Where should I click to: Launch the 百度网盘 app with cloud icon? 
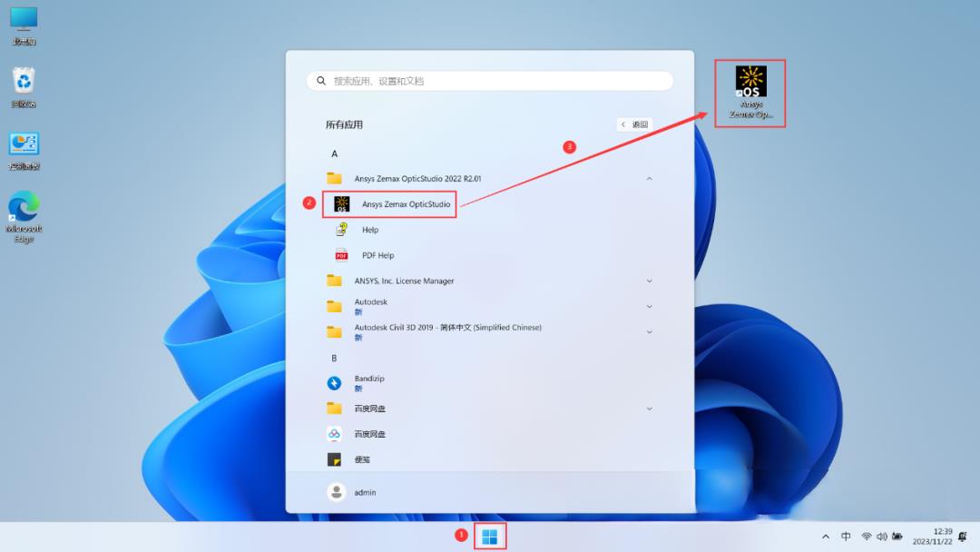point(369,434)
